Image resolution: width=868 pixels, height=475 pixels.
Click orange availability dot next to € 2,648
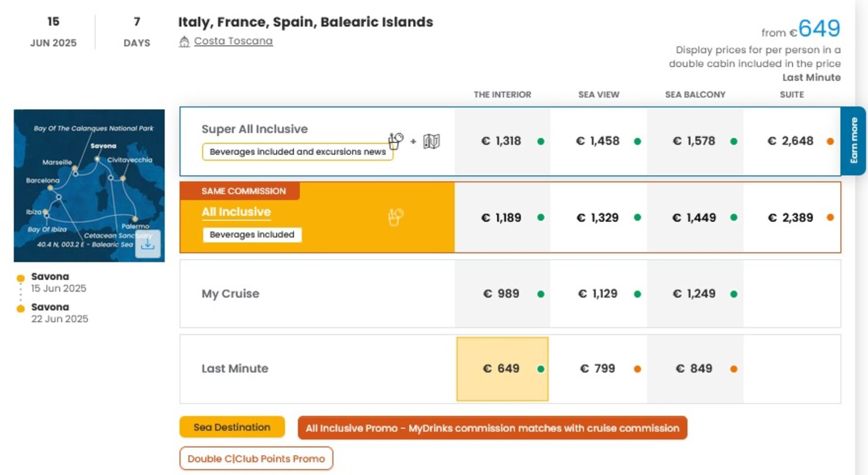pyautogui.click(x=830, y=141)
